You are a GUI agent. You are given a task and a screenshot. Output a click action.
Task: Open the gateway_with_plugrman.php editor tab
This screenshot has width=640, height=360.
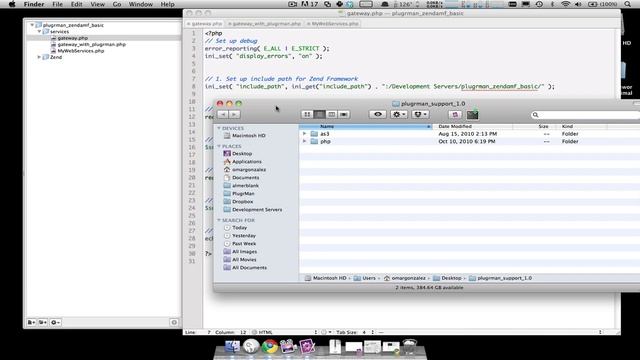click(x=264, y=24)
